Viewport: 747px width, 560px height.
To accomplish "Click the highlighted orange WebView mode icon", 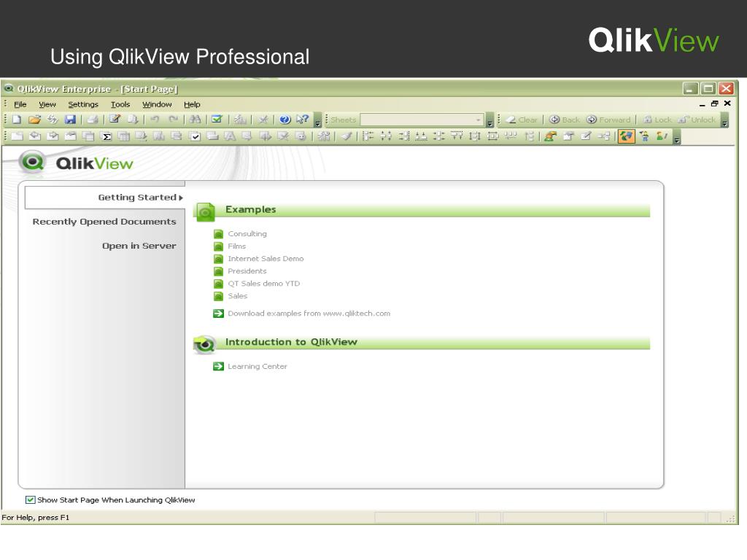I will pyautogui.click(x=627, y=136).
